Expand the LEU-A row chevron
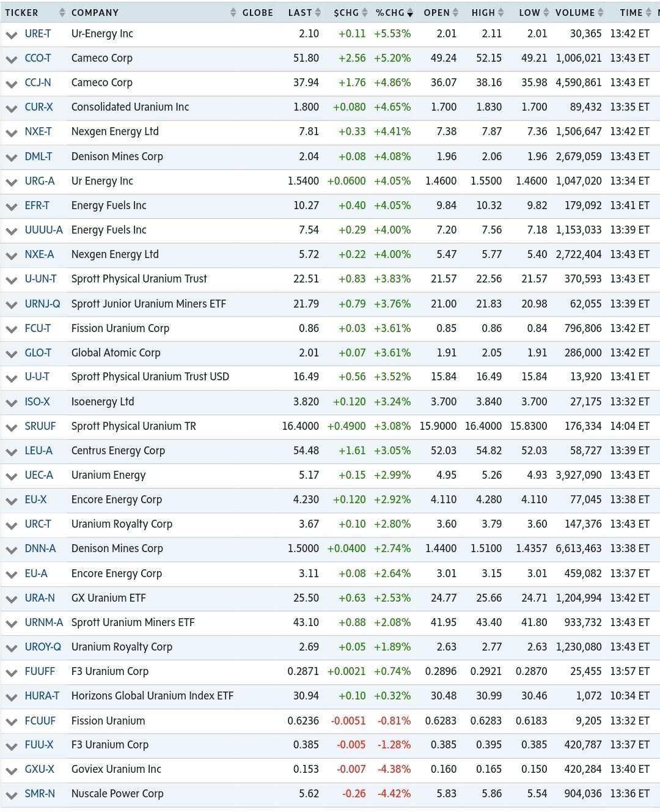The width and height of the screenshot is (660, 812). coord(11,452)
